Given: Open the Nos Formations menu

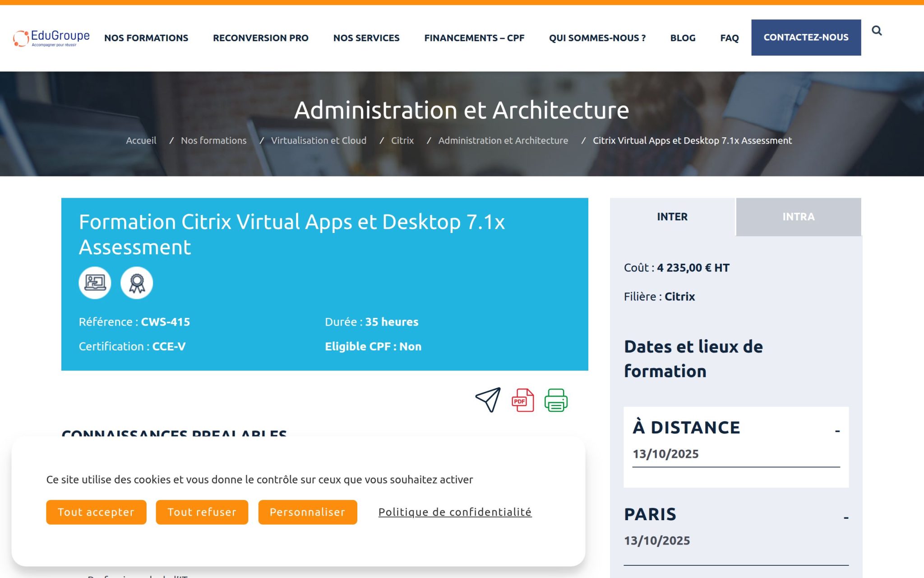Looking at the screenshot, I should pyautogui.click(x=146, y=38).
